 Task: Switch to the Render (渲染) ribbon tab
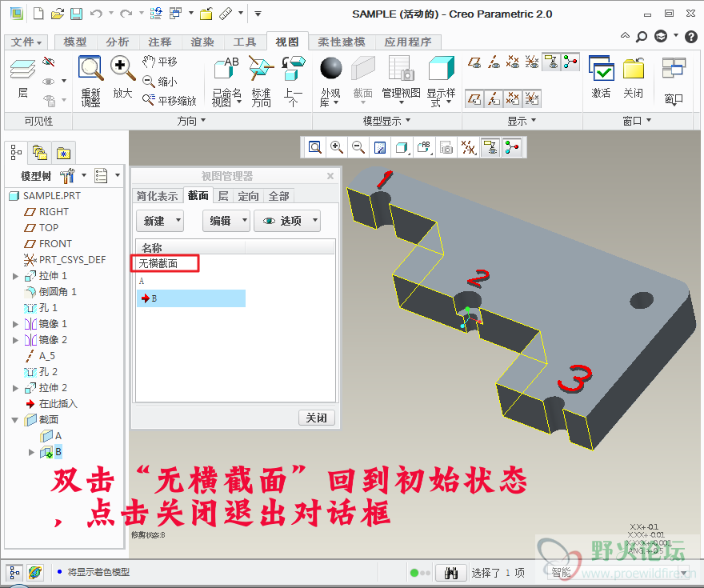pos(202,42)
